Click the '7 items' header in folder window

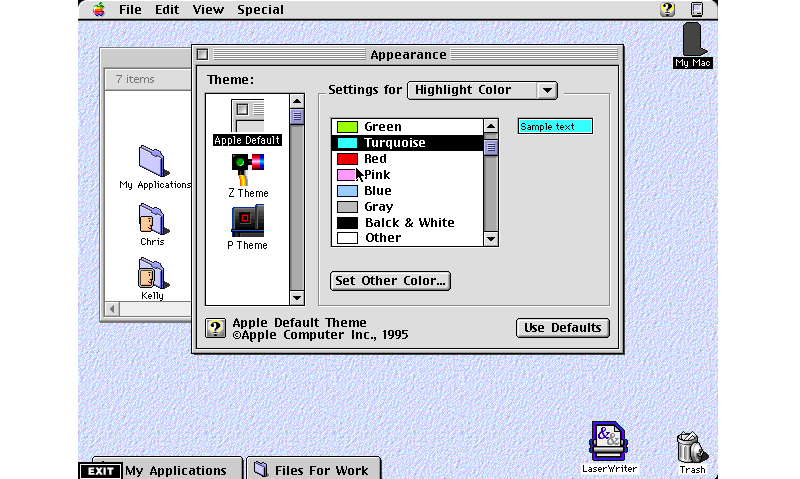(135, 80)
